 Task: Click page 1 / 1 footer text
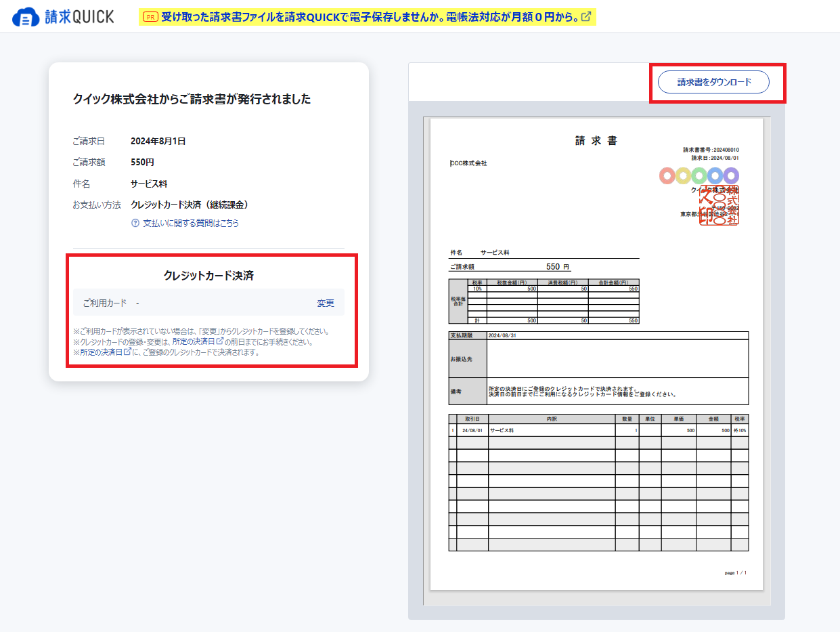tap(736, 573)
